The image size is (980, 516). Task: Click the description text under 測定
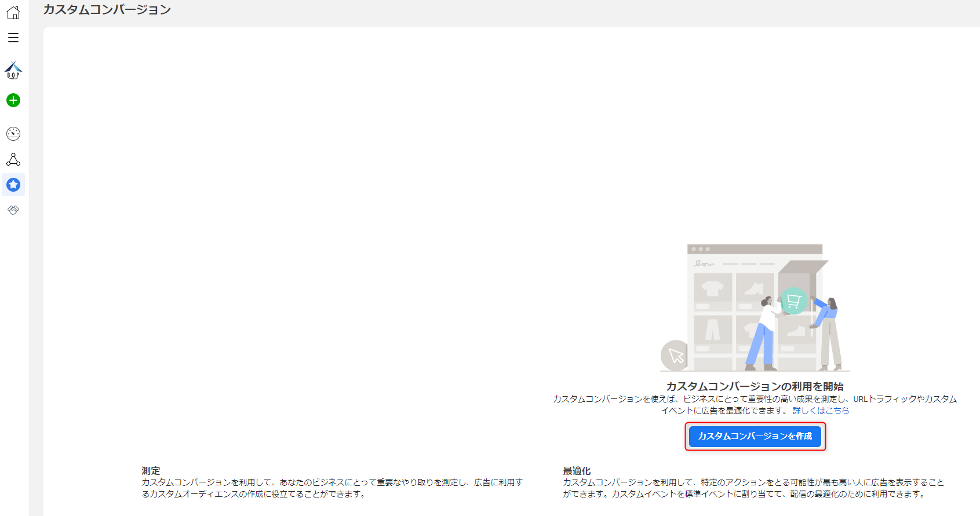tap(332, 488)
